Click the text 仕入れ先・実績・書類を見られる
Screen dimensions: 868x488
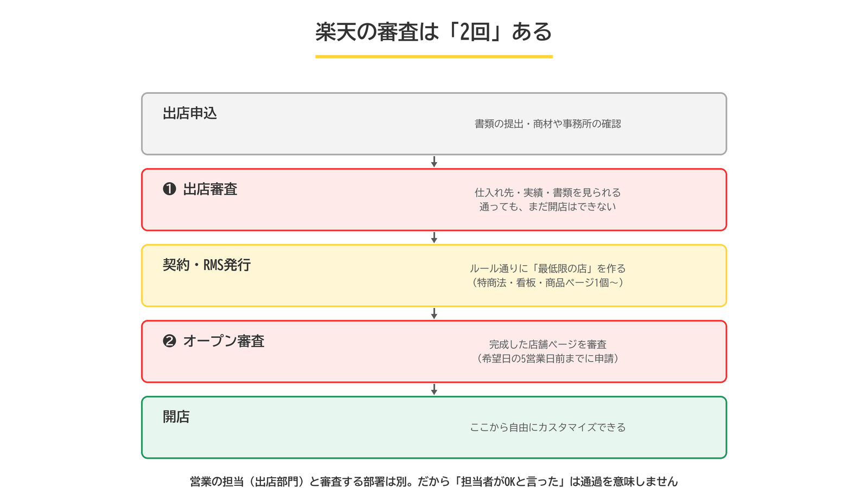pos(547,192)
